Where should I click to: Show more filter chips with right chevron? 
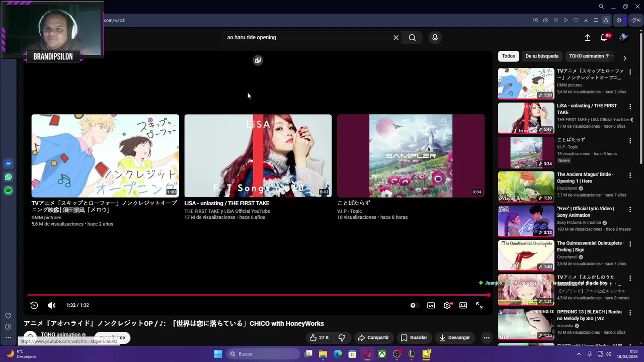(x=625, y=58)
